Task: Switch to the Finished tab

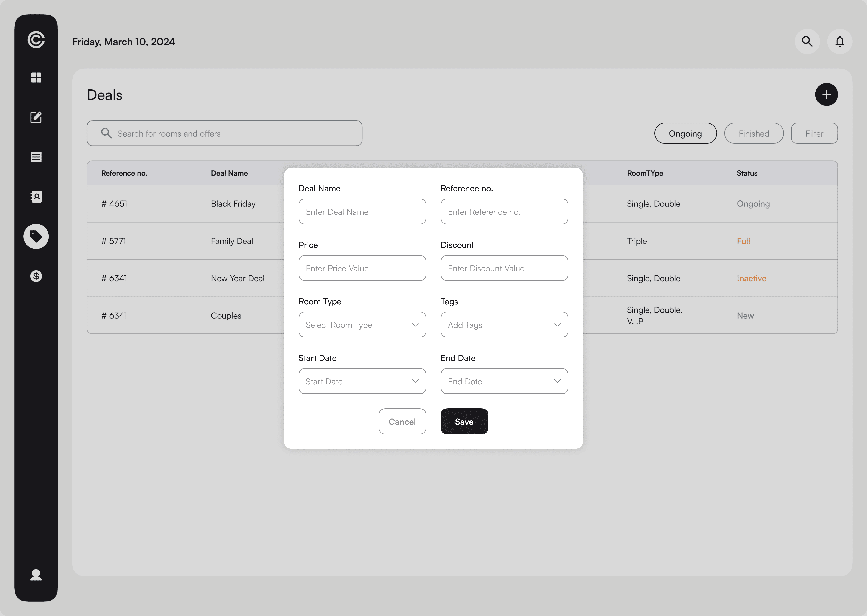Action: [x=754, y=134]
